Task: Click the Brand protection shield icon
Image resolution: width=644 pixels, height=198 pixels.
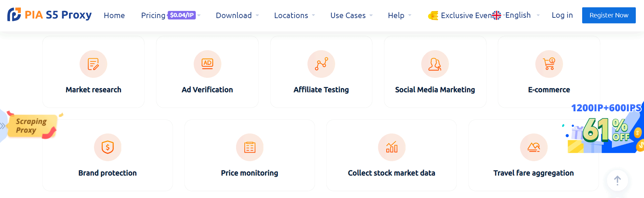Action: click(x=108, y=147)
